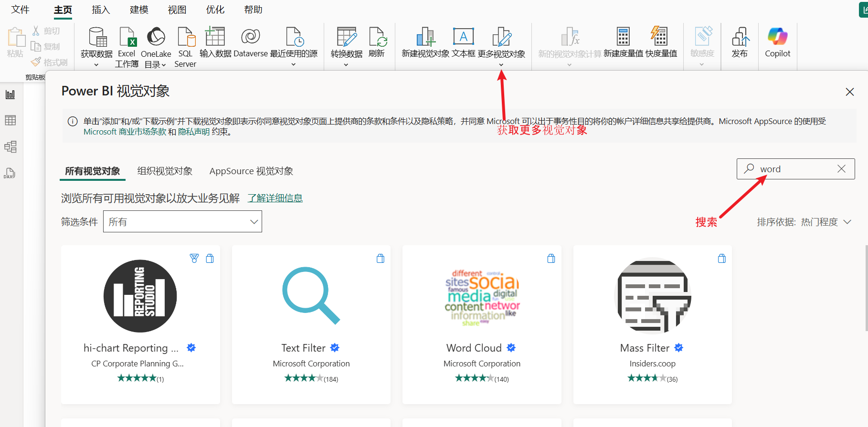Select the 主页 ribbon tab

pos(63,10)
